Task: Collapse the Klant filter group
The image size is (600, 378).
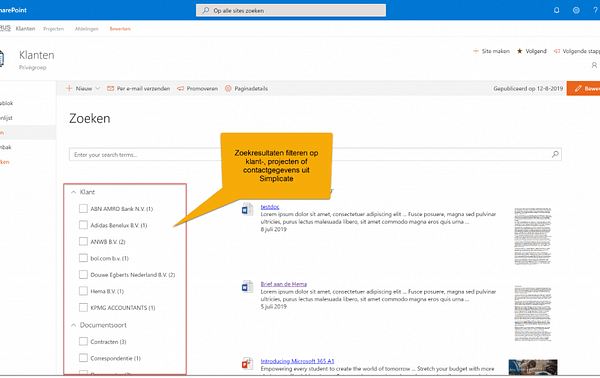Action: (73, 192)
